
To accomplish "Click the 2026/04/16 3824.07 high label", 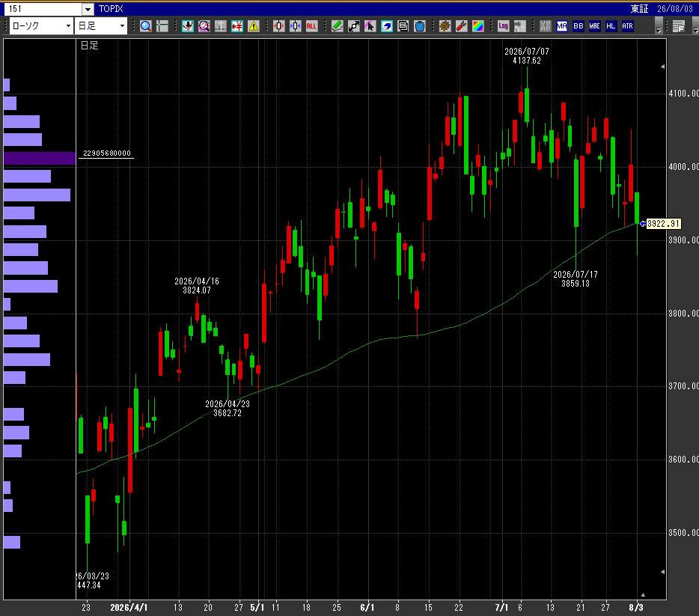I will coord(197,286).
